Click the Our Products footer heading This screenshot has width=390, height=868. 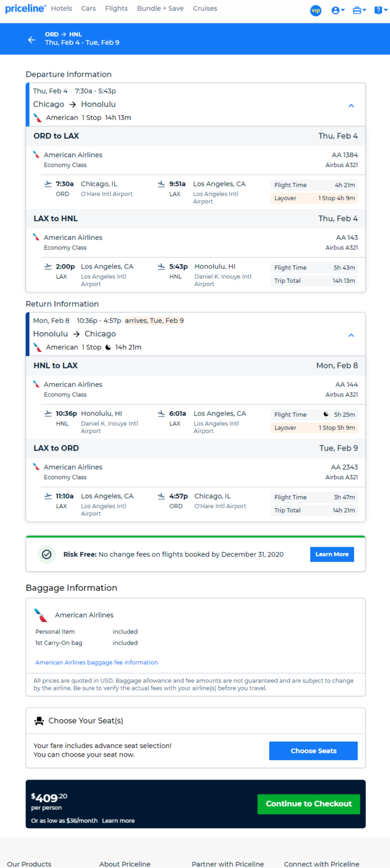29,864
